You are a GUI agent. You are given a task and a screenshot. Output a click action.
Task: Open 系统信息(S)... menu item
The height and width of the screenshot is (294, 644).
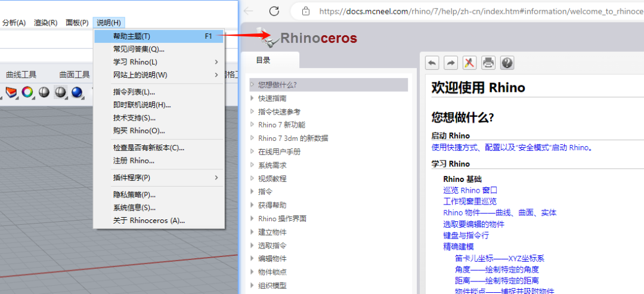(x=159, y=208)
